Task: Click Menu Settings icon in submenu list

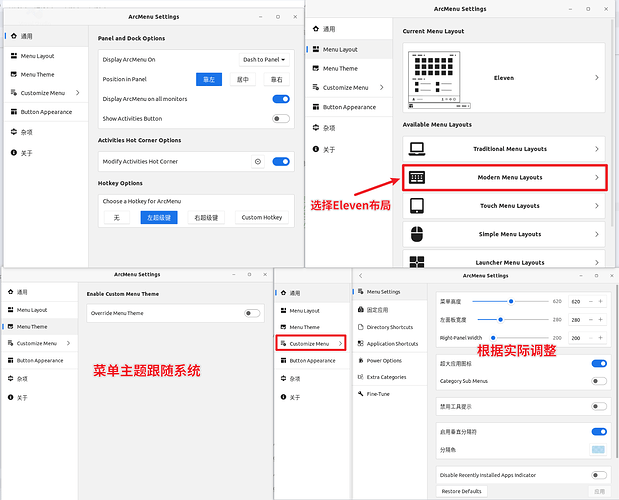Action: [x=360, y=291]
